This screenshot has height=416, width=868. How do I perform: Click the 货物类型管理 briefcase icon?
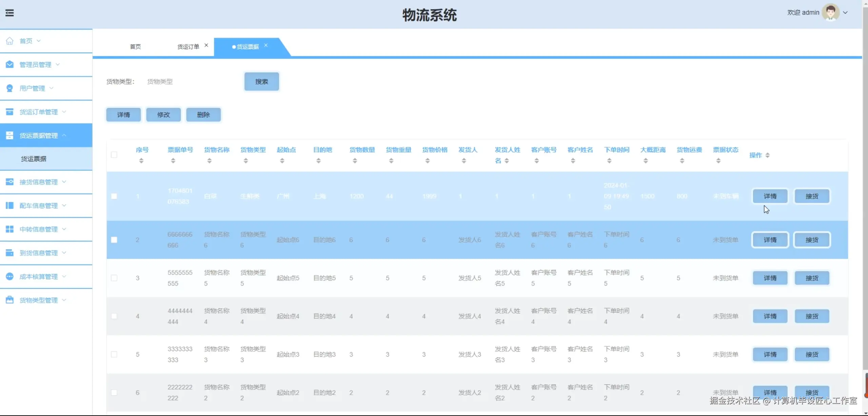point(9,300)
